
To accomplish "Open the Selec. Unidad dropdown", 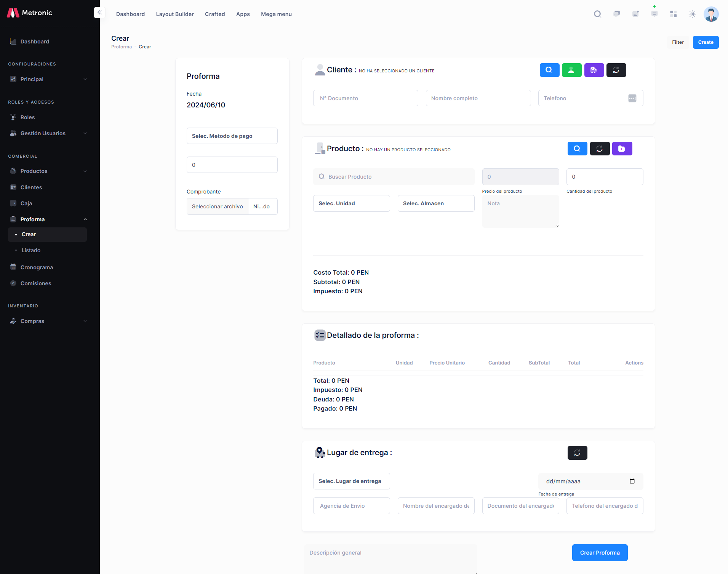I will coord(351,203).
